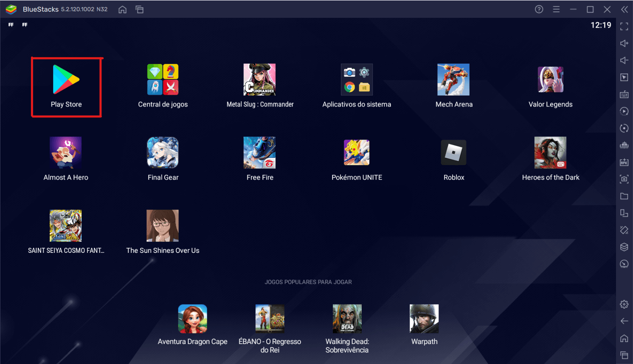Open multi-instance manager layers icon

[x=624, y=247]
